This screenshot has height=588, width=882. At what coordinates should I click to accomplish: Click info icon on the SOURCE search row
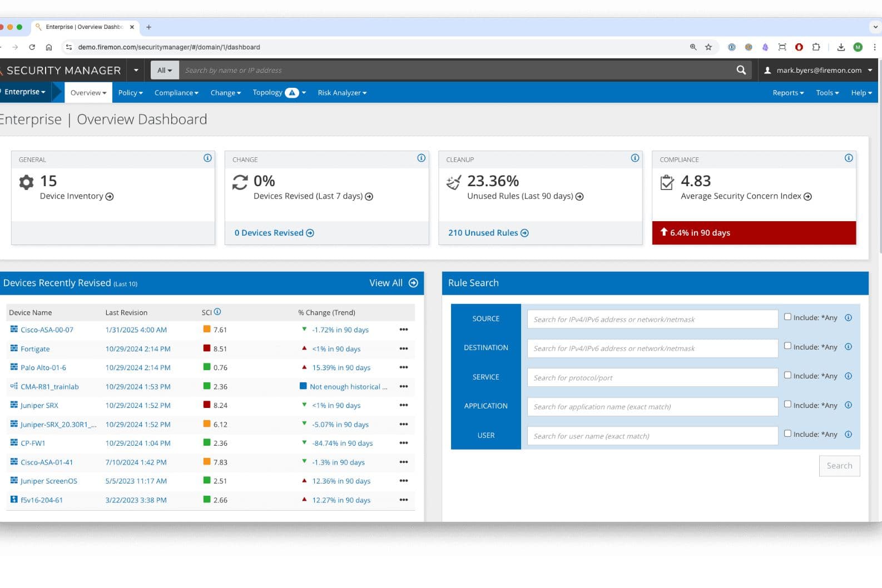pyautogui.click(x=848, y=318)
